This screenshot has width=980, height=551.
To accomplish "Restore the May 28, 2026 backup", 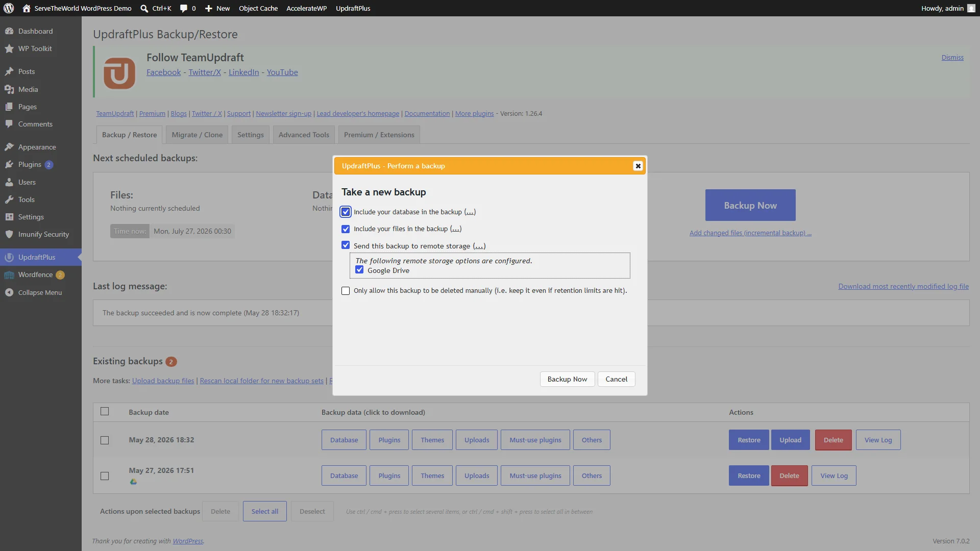I will [x=749, y=440].
